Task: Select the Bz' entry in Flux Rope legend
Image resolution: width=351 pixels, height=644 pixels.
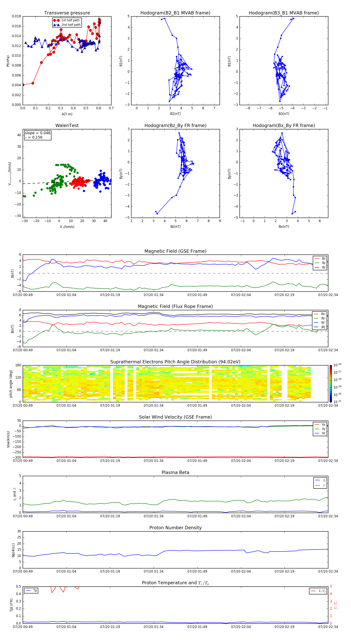Action: (x=320, y=323)
